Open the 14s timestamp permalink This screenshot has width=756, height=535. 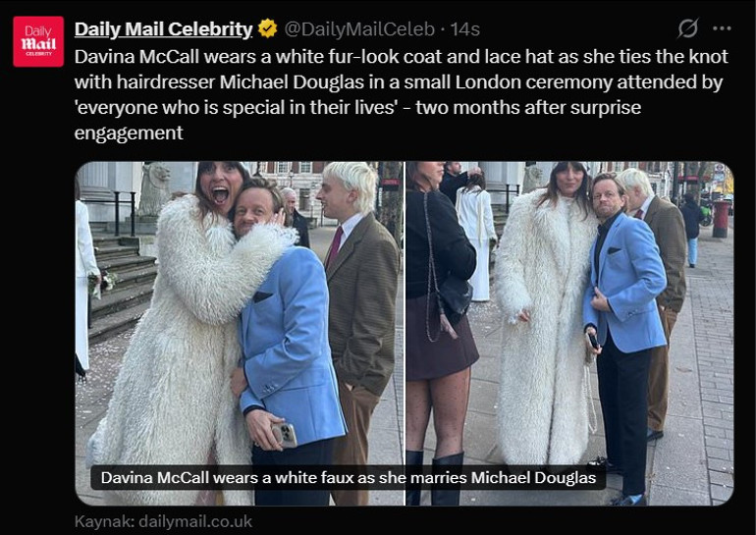coord(464,29)
